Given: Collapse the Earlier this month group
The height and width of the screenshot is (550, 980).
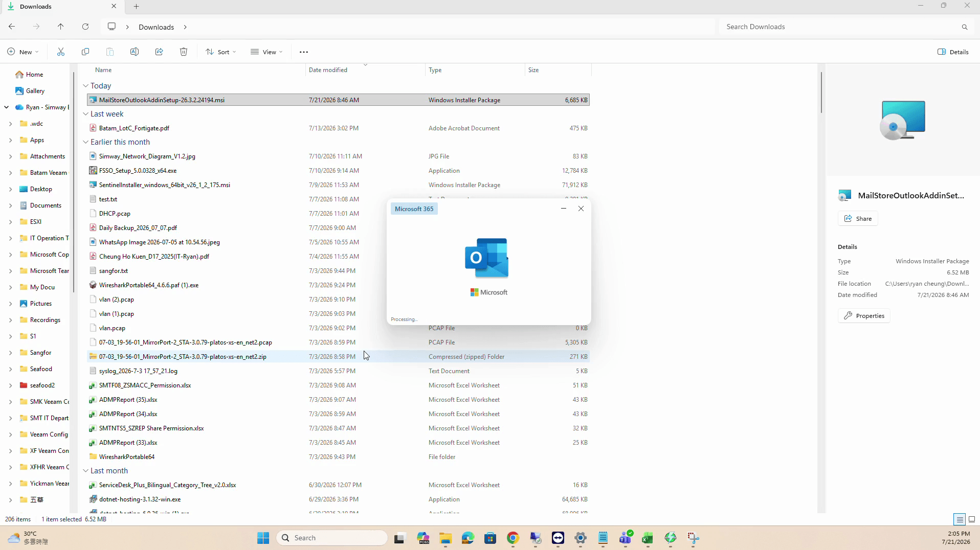Looking at the screenshot, I should click(86, 142).
